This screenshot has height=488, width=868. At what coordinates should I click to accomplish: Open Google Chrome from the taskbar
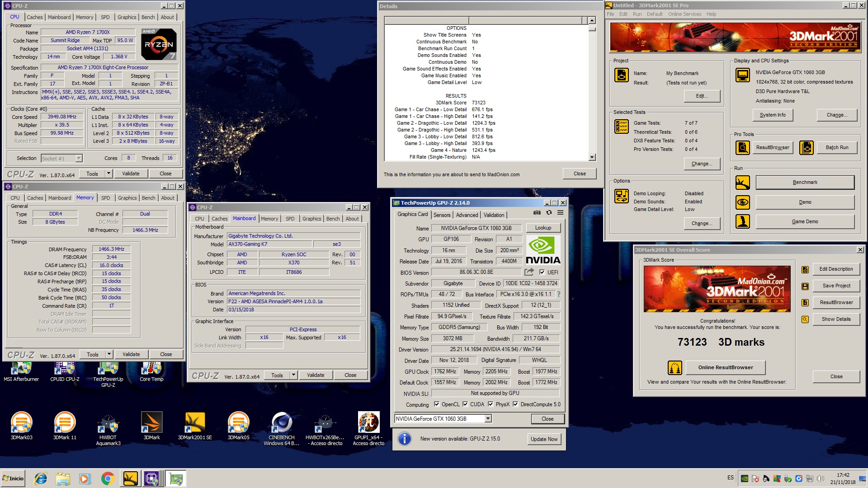[108, 479]
